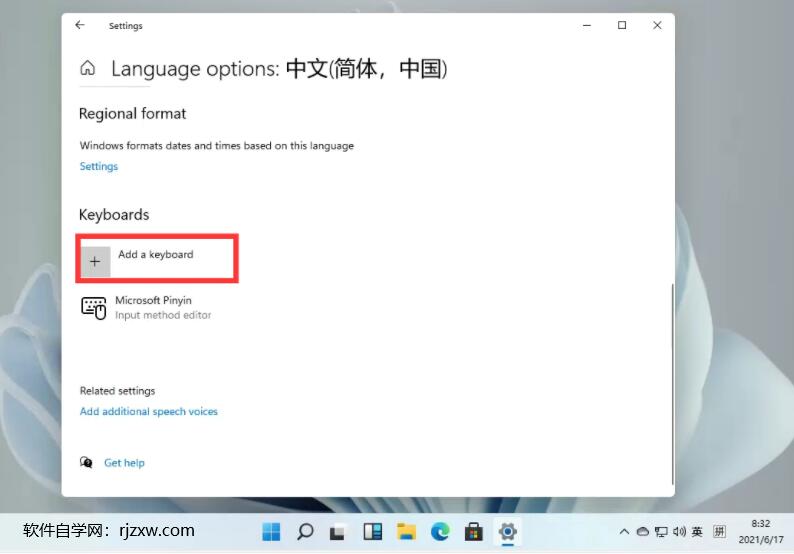794x554 pixels.
Task: Click the settings window vertical scrollbar
Action: [672, 384]
